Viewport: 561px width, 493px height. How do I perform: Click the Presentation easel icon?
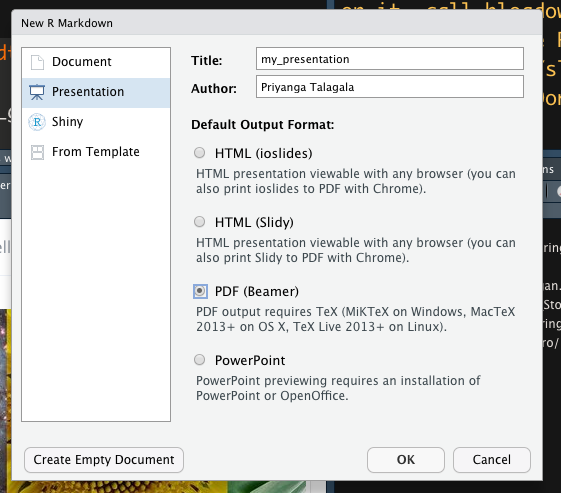pyautogui.click(x=37, y=92)
